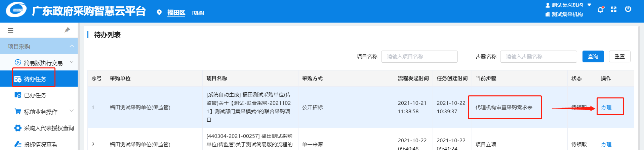Click the pin icon in sidebar header

67,30
